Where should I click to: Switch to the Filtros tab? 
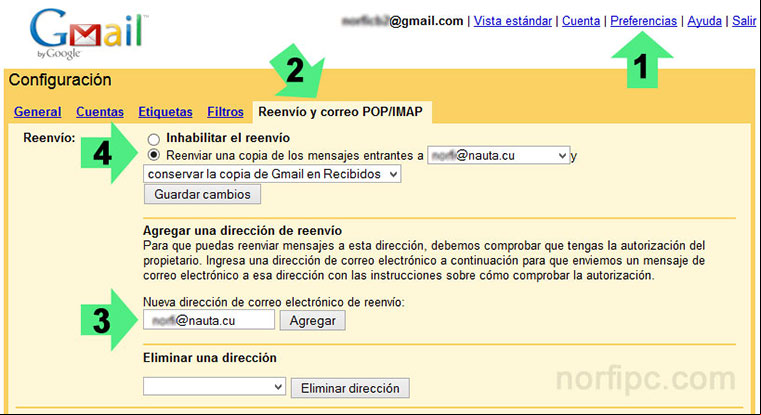click(x=225, y=112)
